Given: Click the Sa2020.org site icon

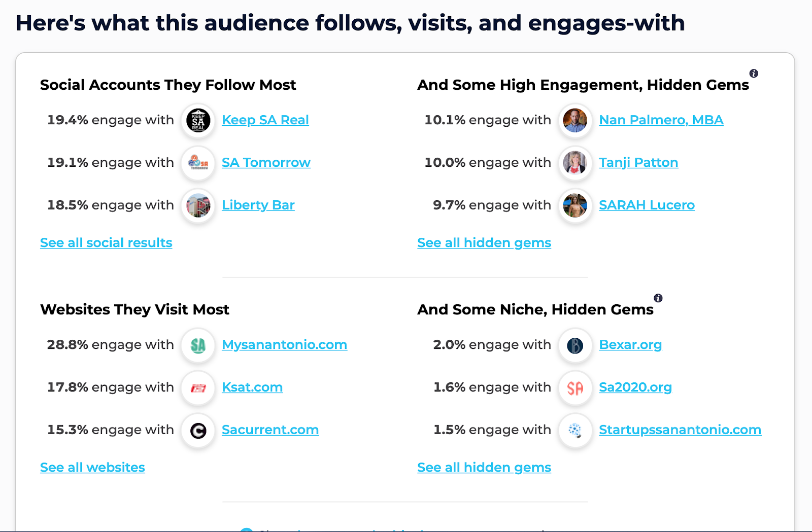Looking at the screenshot, I should pyautogui.click(x=575, y=388).
